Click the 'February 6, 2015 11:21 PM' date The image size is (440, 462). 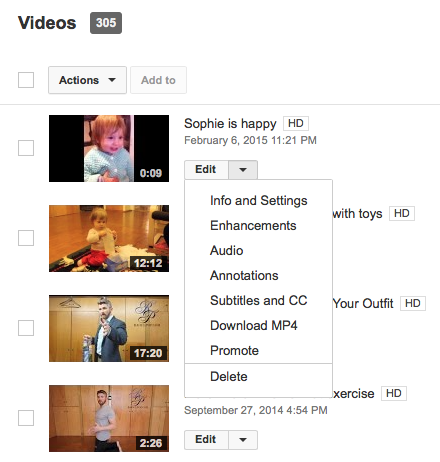(250, 140)
